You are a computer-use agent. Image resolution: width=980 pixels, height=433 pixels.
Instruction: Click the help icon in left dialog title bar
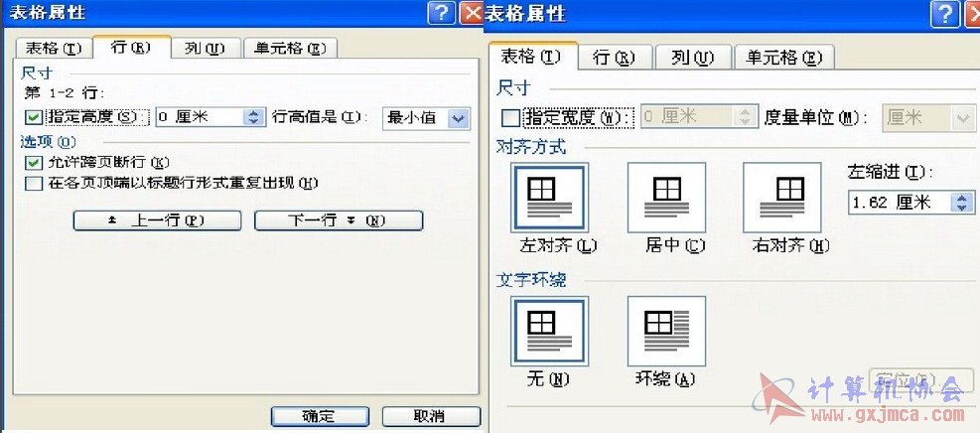click(441, 13)
